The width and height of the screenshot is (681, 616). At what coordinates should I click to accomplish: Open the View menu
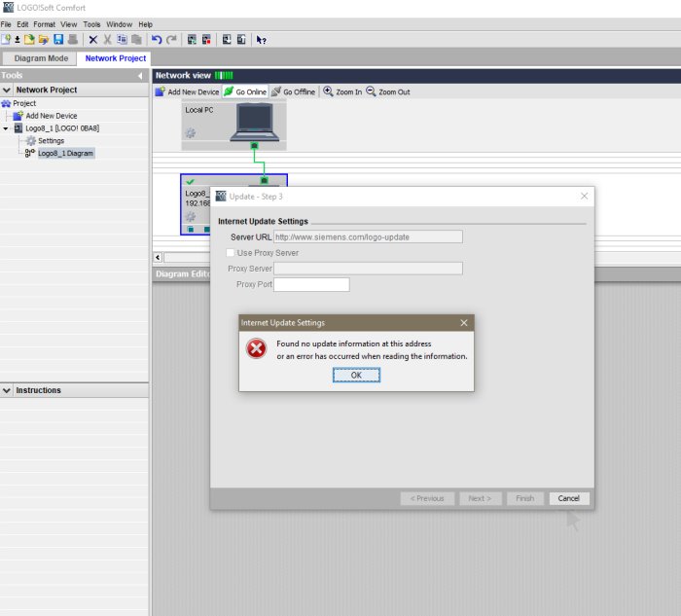(x=69, y=24)
